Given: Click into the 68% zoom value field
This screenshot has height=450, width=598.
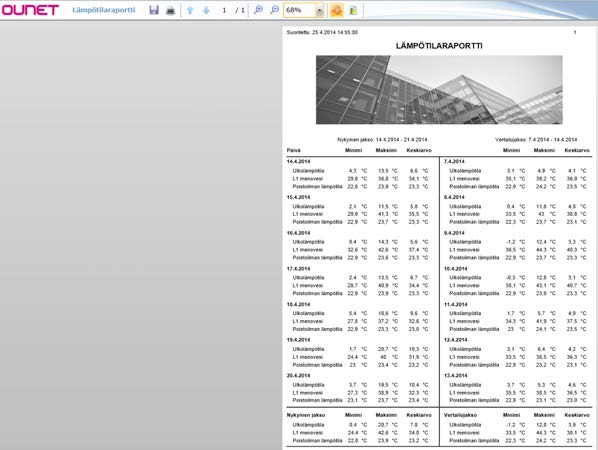Looking at the screenshot, I should click(x=300, y=10).
